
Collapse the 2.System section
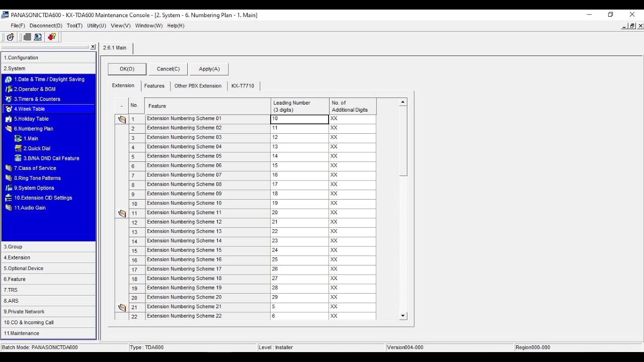click(49, 68)
